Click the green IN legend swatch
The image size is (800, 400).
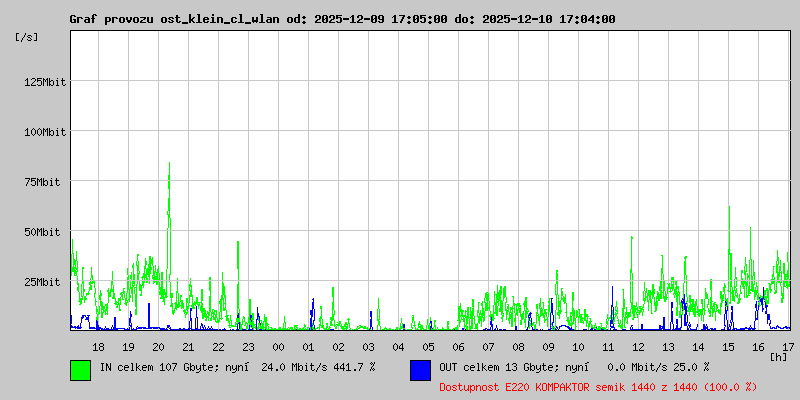pos(80,369)
